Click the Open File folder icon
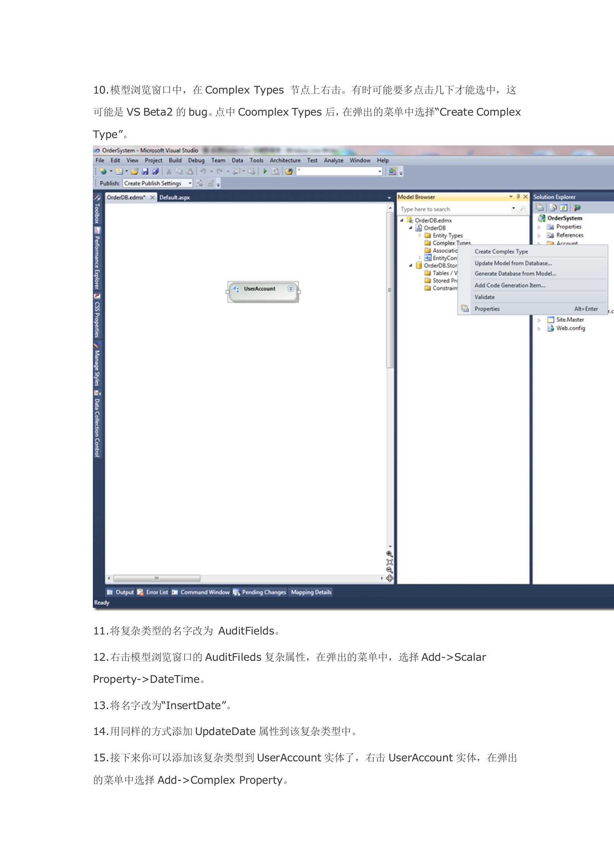This screenshot has width=614, height=868. pos(135,171)
